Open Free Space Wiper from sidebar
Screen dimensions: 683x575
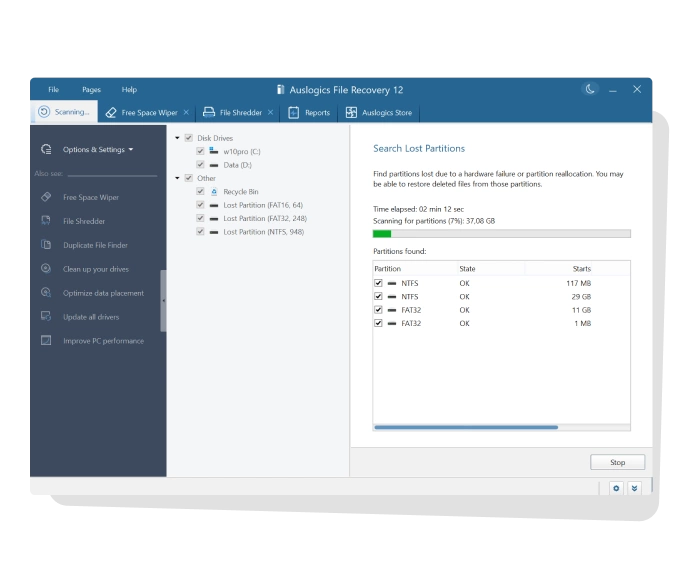tap(91, 197)
